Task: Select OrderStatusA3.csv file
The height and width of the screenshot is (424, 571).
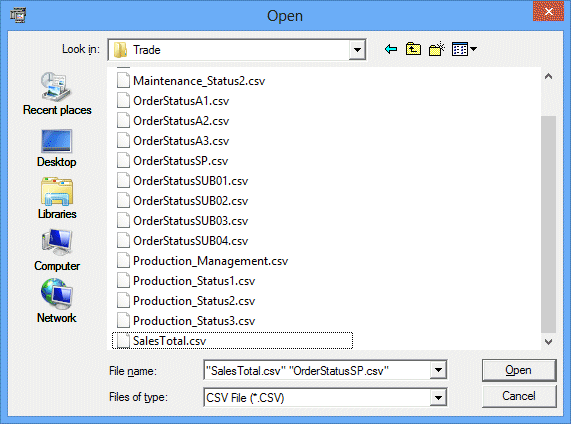Action: [181, 141]
